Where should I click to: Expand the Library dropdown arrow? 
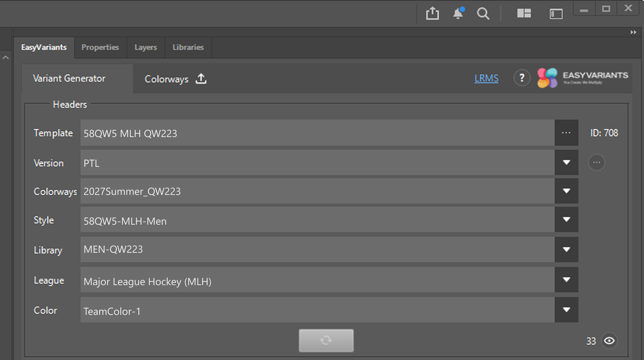pyautogui.click(x=566, y=249)
